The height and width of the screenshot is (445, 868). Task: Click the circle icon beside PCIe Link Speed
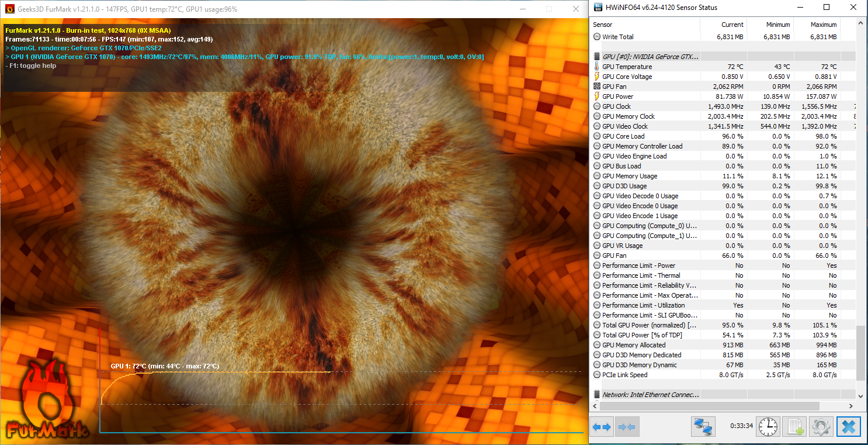(596, 375)
